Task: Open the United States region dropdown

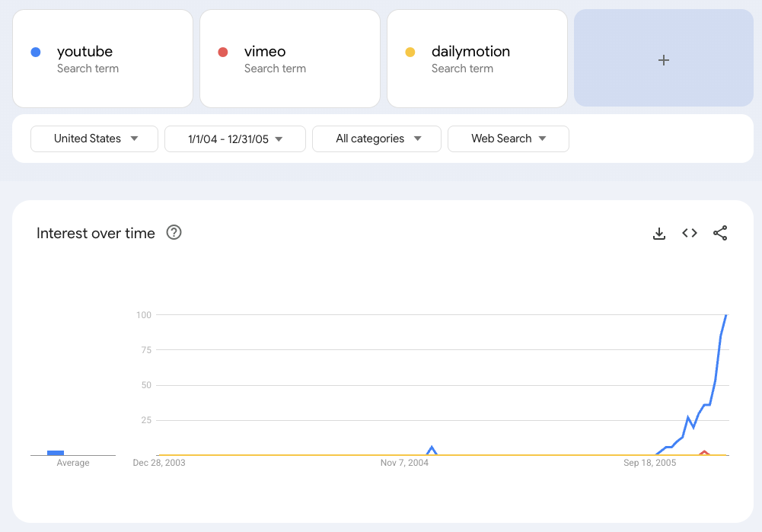Action: point(94,139)
